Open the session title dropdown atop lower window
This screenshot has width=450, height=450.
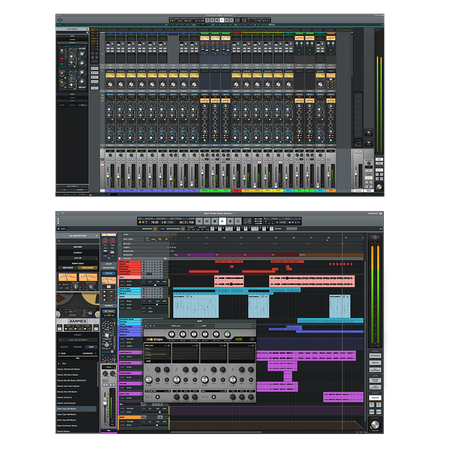point(219,213)
